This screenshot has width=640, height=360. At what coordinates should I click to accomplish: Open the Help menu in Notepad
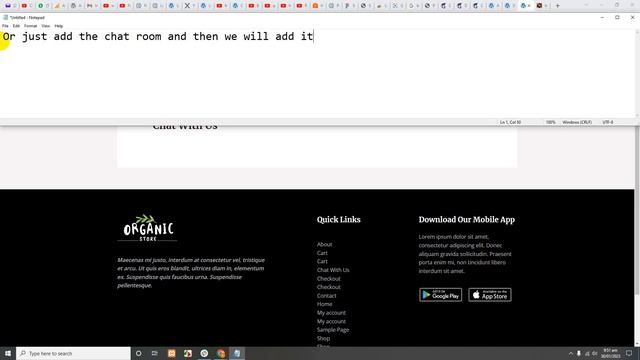pos(59,26)
